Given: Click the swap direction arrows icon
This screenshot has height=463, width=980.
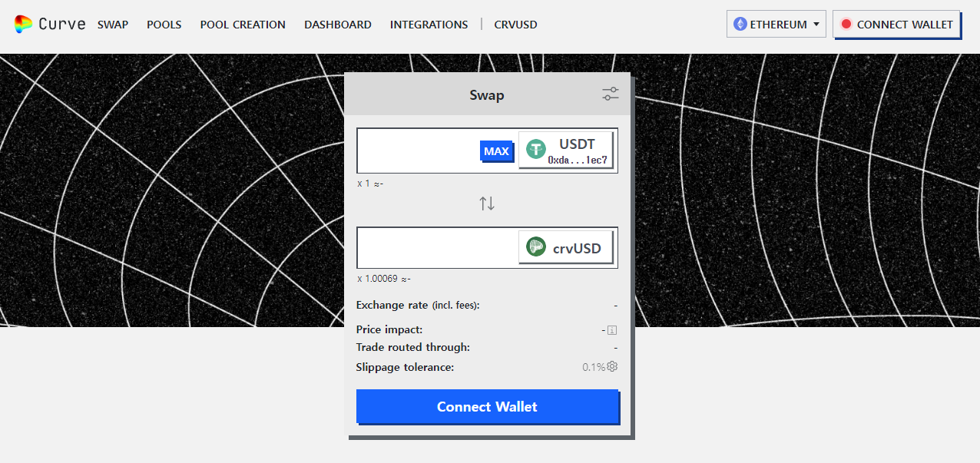Looking at the screenshot, I should coord(487,203).
